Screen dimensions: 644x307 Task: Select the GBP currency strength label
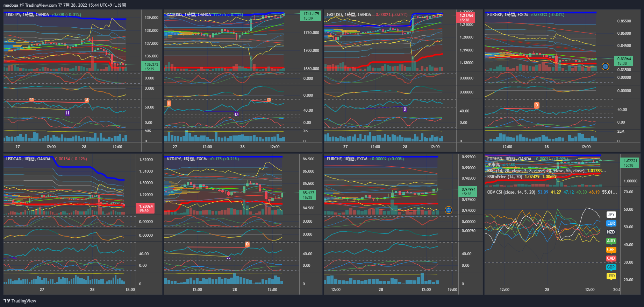click(611, 267)
